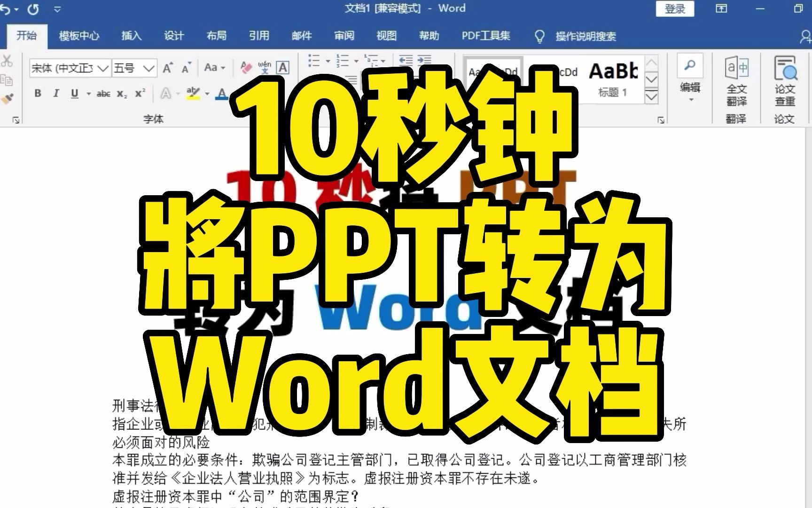Open the 引用 (References) tab
The width and height of the screenshot is (812, 508).
pyautogui.click(x=259, y=36)
